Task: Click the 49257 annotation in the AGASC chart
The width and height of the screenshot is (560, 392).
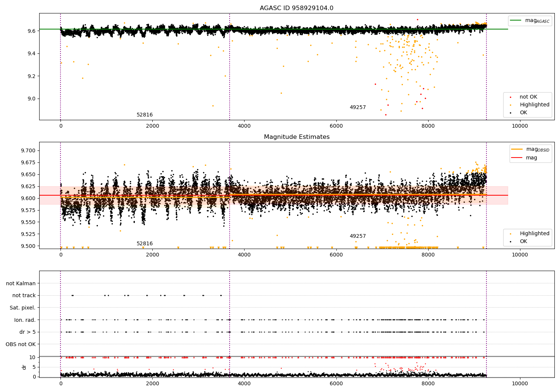Action: tap(358, 108)
